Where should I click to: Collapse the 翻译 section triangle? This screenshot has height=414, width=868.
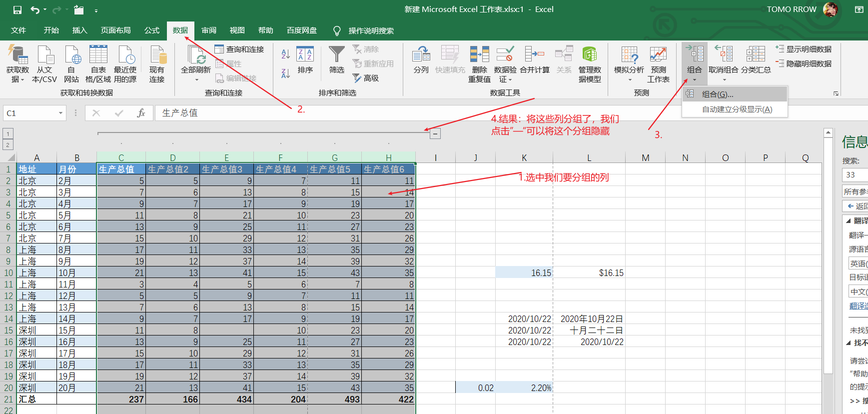[849, 220]
